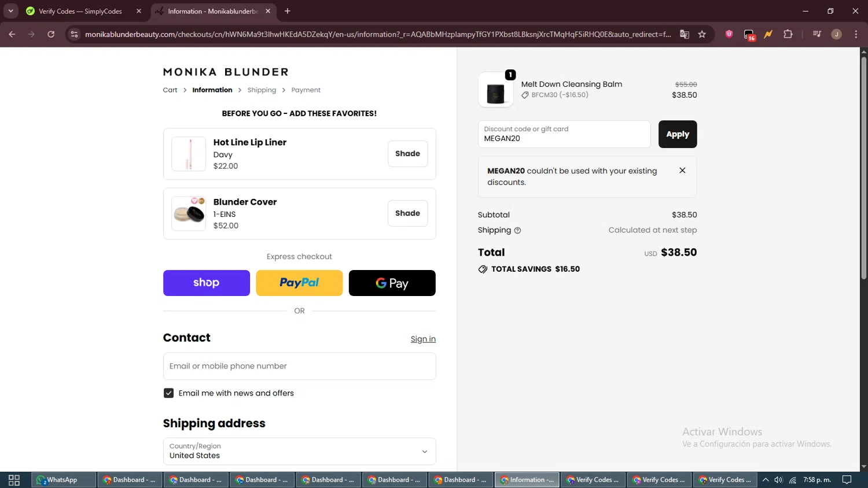868x488 pixels.
Task: Click the Melt Down Cleansing Balm product name
Action: [572, 84]
